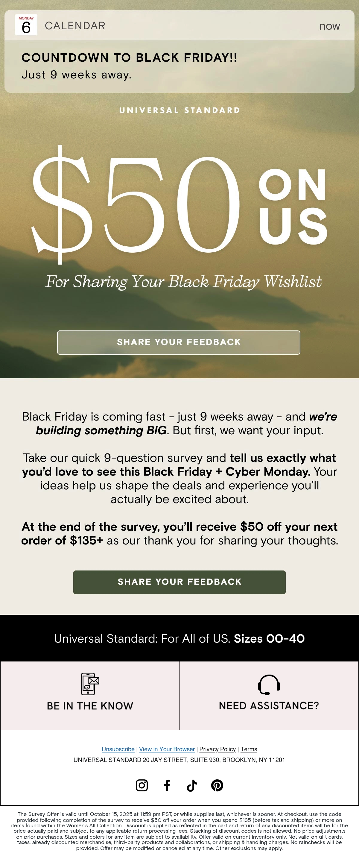Open View in Your Browser link
The height and width of the screenshot is (868, 359).
pyautogui.click(x=167, y=749)
